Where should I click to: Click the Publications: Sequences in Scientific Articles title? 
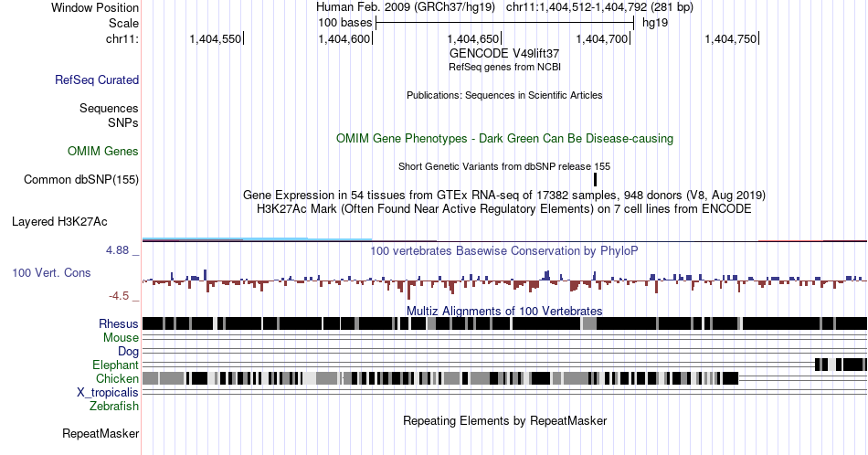tap(504, 95)
